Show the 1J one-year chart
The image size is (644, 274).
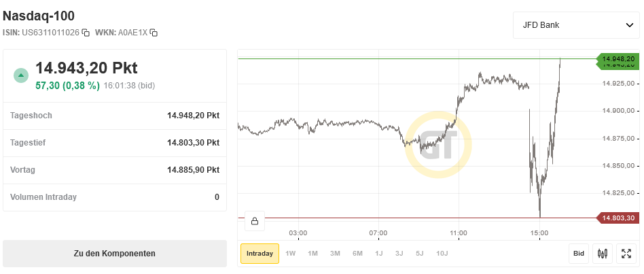pos(378,254)
